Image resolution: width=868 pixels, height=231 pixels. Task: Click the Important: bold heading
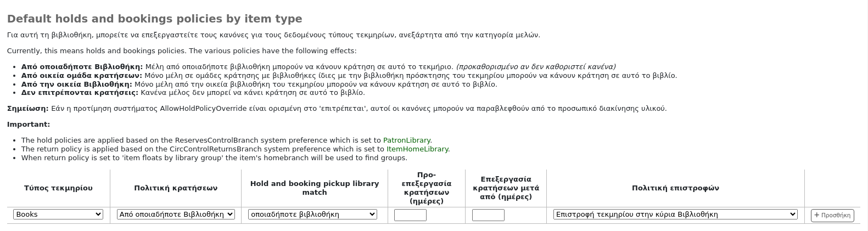(29, 125)
